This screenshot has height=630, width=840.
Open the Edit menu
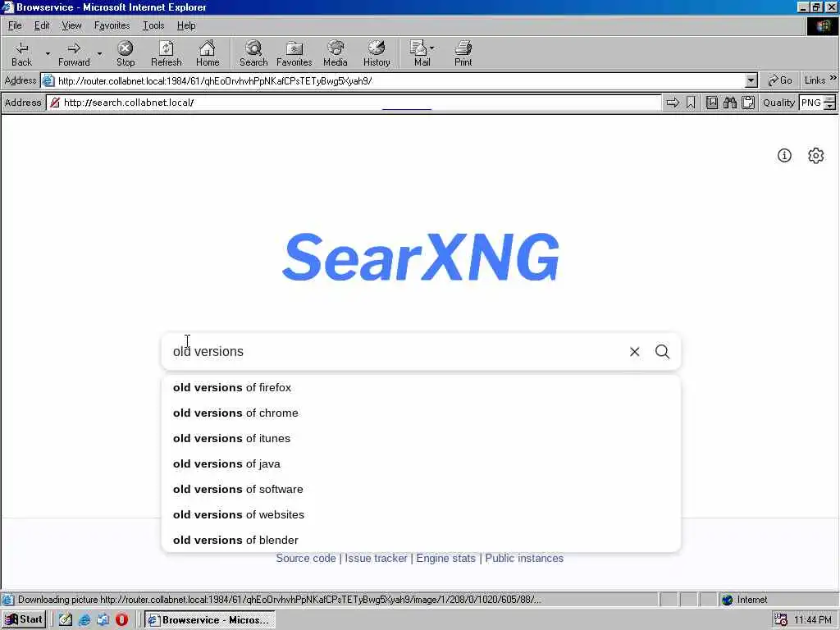coord(42,25)
